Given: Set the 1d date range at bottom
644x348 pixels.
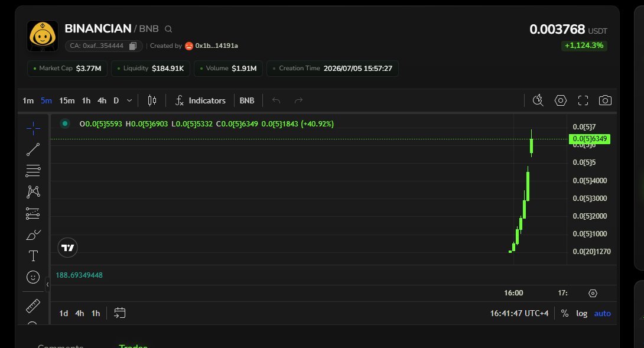Looking at the screenshot, I should [x=64, y=314].
